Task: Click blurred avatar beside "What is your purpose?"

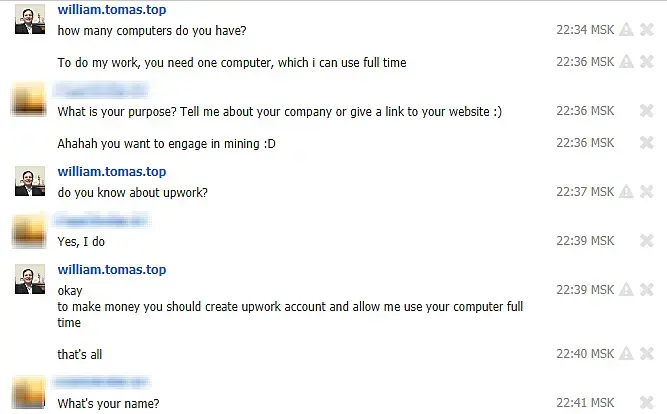Action: tap(29, 100)
